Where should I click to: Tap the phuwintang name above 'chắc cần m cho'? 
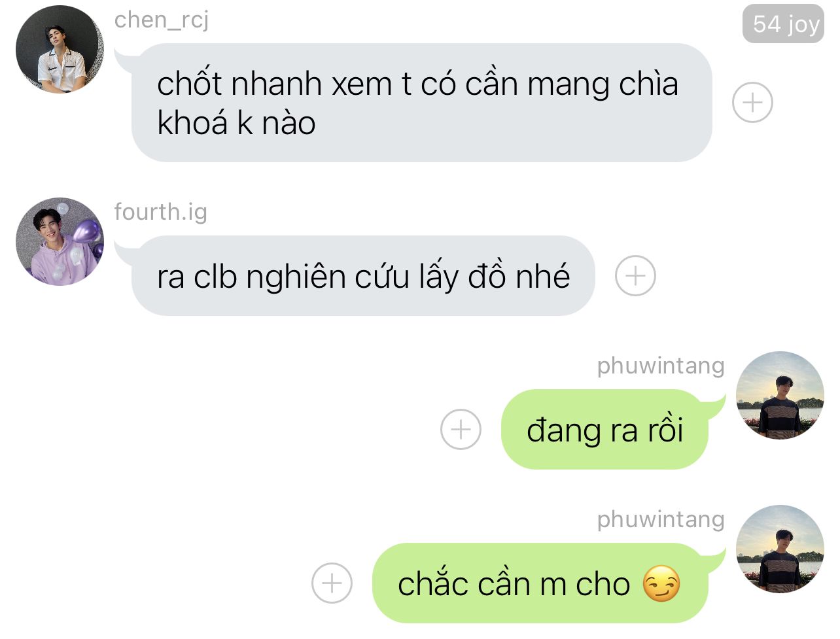pos(661,520)
